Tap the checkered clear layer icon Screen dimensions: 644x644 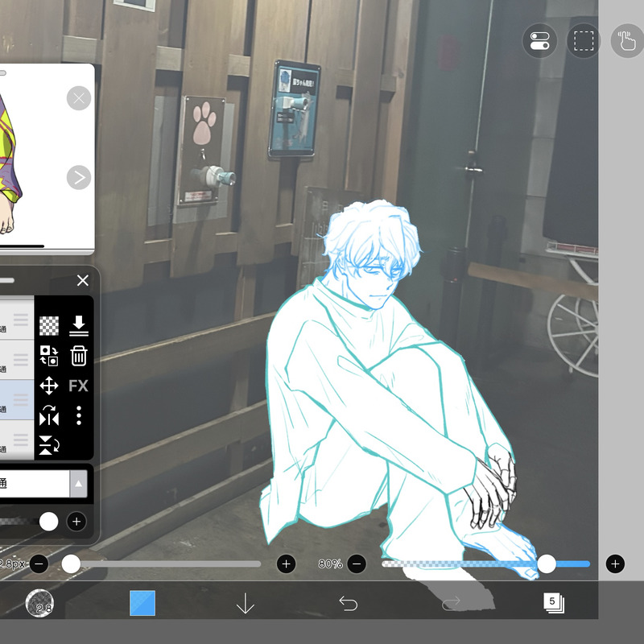(49, 326)
